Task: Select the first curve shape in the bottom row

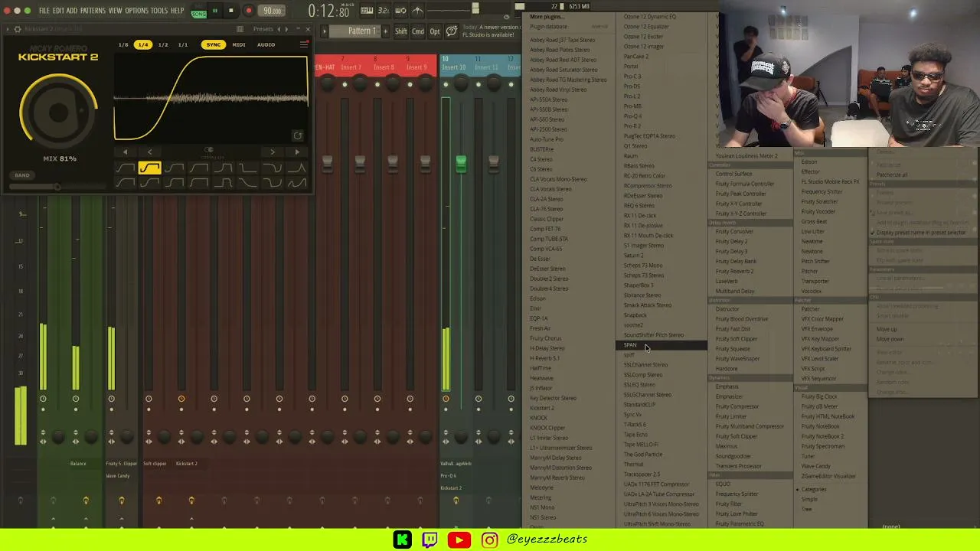Action: (125, 182)
